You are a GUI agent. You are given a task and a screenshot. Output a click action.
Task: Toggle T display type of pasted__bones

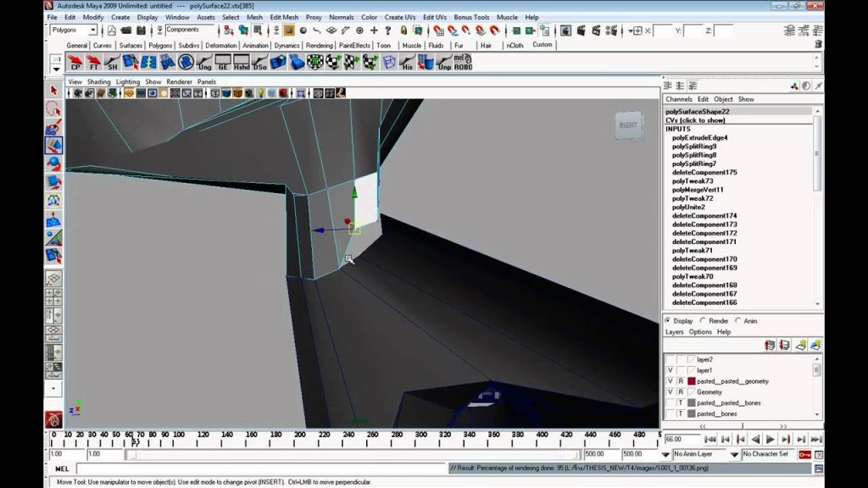tap(681, 413)
